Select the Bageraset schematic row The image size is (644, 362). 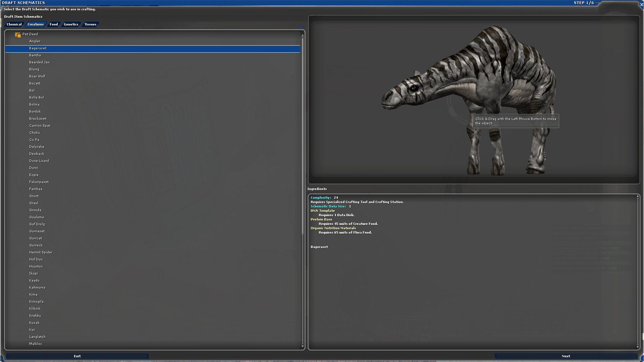[x=153, y=49]
